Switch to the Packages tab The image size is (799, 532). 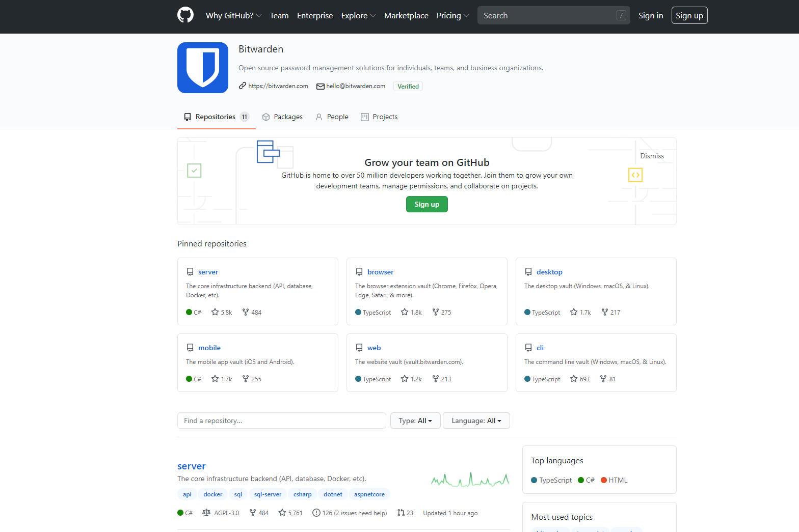tap(282, 117)
